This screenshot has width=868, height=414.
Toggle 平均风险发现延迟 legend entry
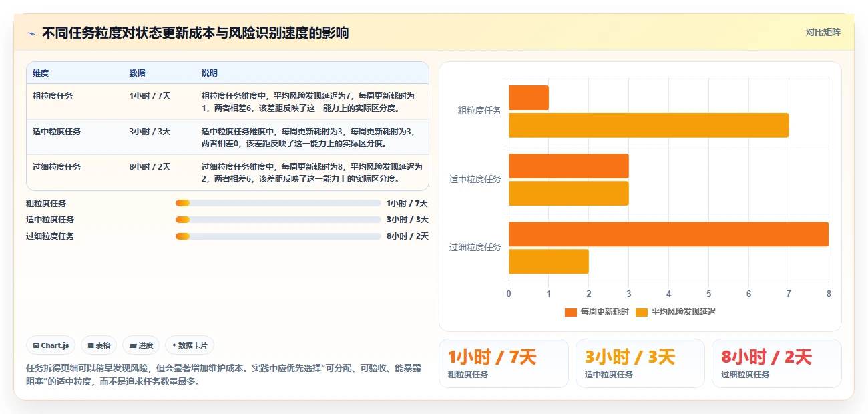[x=676, y=312]
